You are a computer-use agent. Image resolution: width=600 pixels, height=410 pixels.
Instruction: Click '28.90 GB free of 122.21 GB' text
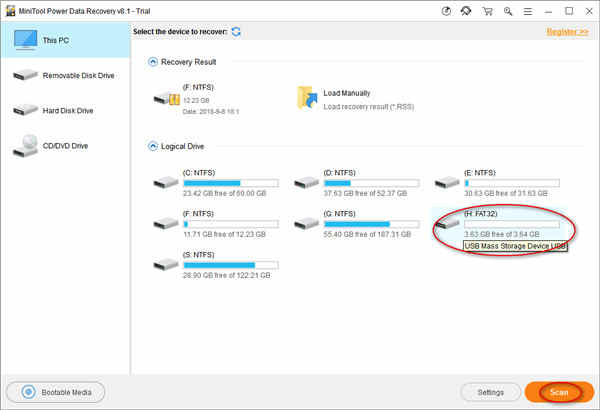[x=227, y=275]
